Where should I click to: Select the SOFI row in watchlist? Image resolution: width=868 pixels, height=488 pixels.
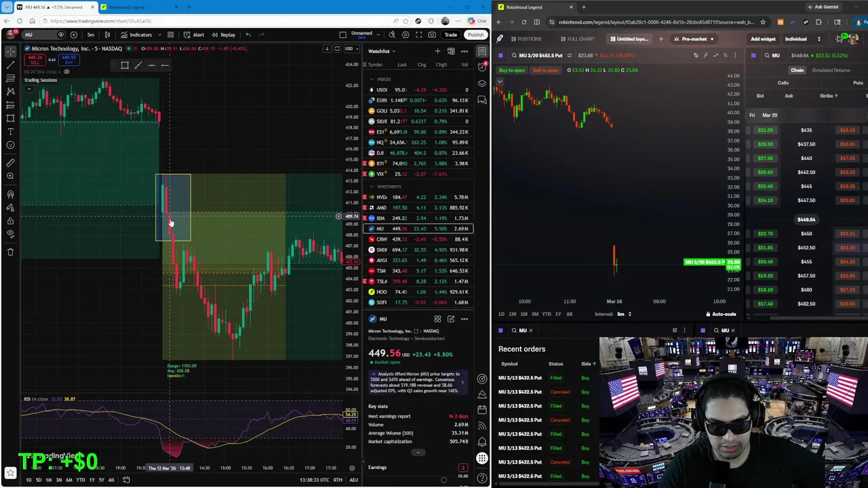418,302
